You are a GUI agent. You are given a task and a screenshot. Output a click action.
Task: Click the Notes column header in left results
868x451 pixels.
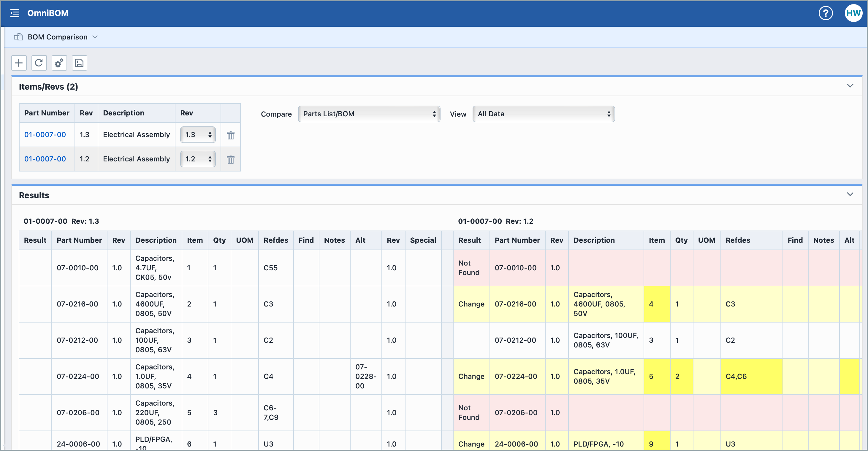coord(335,240)
